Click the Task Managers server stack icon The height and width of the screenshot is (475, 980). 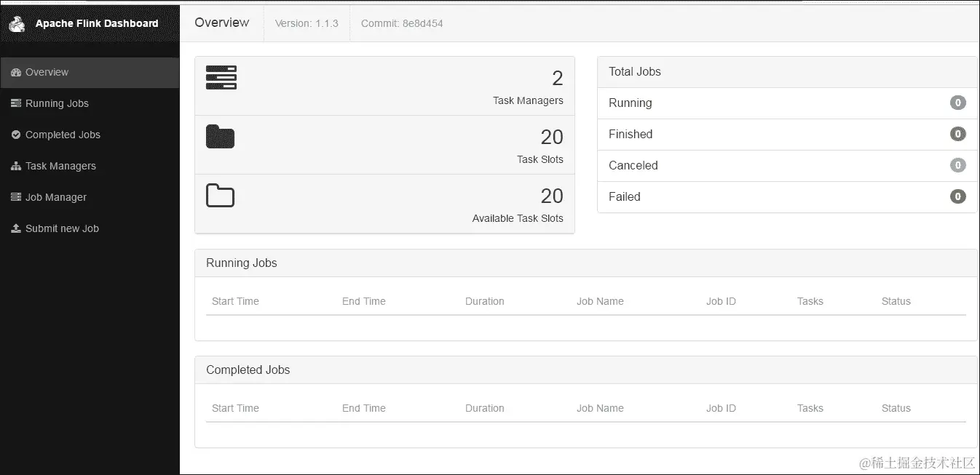221,78
